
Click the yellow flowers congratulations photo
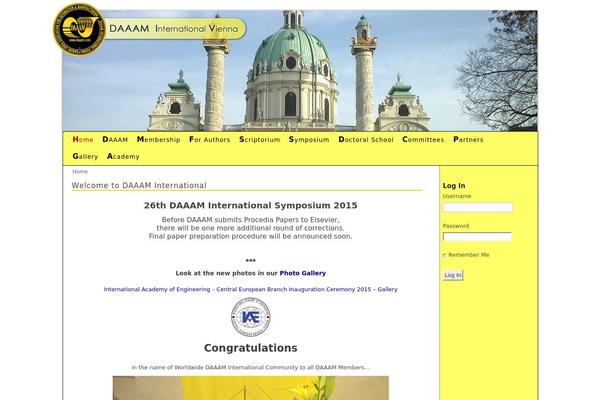pos(251,388)
